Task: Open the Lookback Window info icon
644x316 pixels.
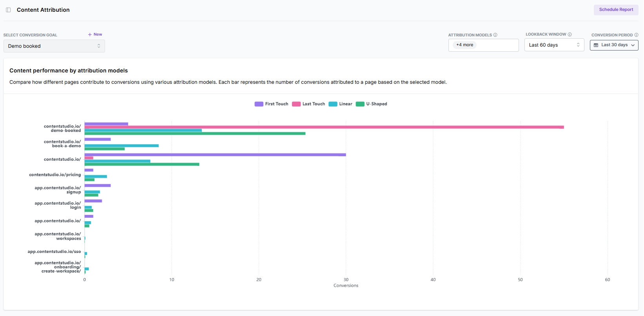Action: click(570, 34)
